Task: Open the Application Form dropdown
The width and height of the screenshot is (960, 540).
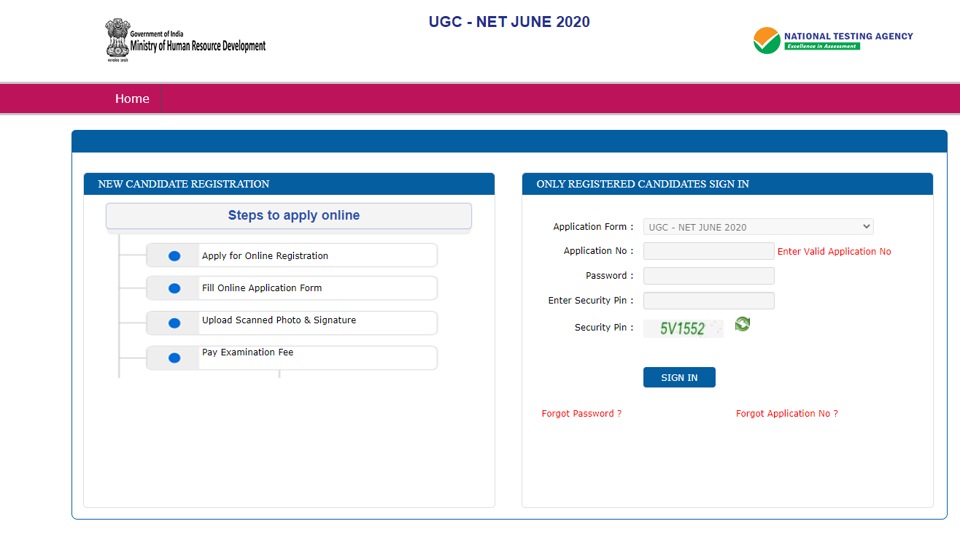Action: [758, 227]
